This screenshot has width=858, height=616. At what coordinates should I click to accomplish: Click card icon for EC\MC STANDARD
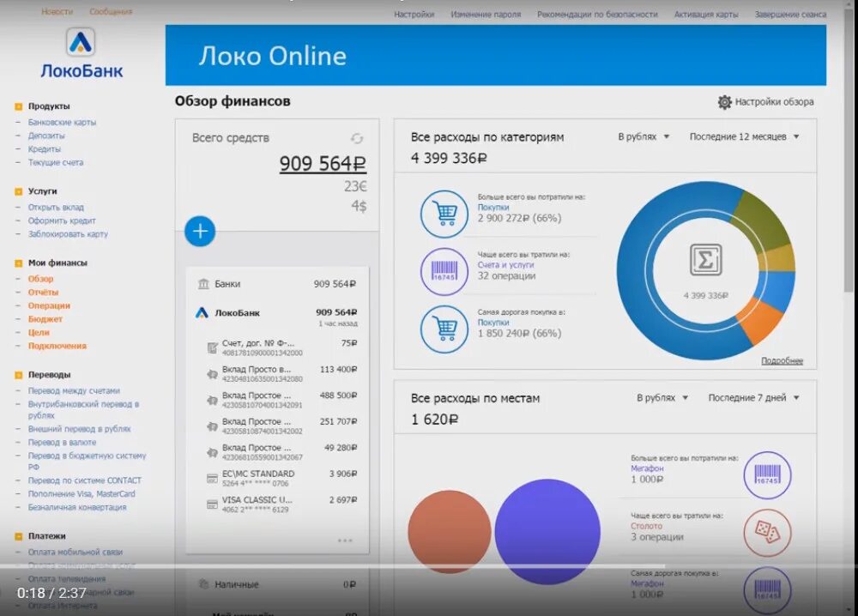pyautogui.click(x=212, y=479)
